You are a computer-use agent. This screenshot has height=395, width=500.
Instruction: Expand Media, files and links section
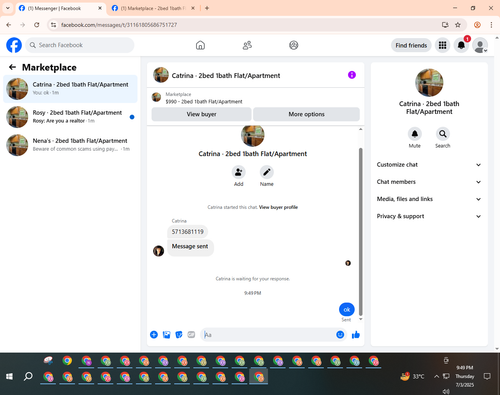coord(429,199)
